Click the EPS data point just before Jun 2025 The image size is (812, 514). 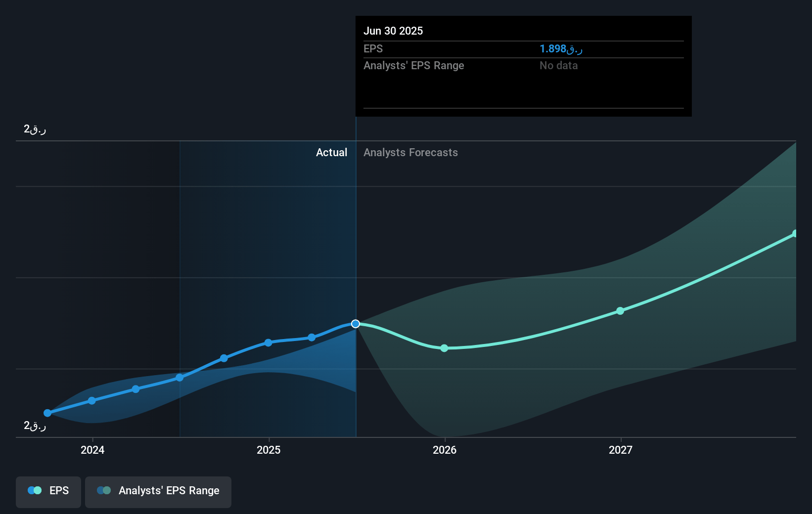312,338
